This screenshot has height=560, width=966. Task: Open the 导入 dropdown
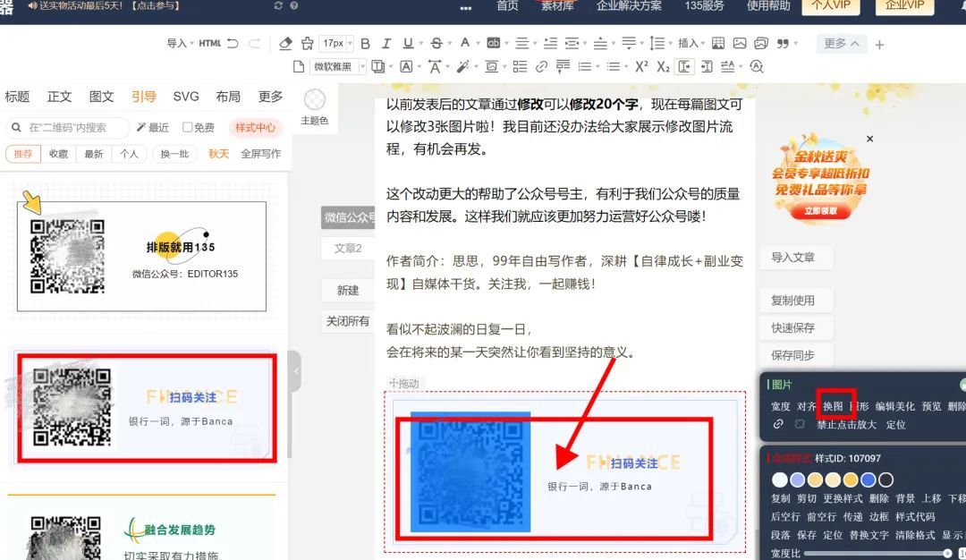pyautogui.click(x=180, y=43)
